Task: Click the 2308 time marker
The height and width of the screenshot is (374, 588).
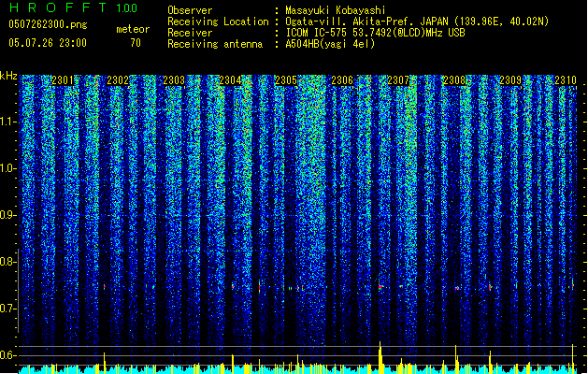Action: coord(454,80)
